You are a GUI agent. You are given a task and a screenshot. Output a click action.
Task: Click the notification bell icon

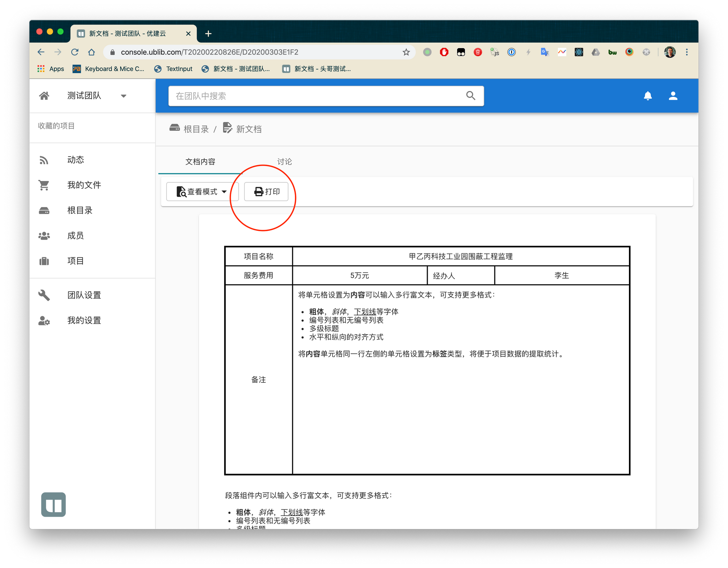pos(648,96)
